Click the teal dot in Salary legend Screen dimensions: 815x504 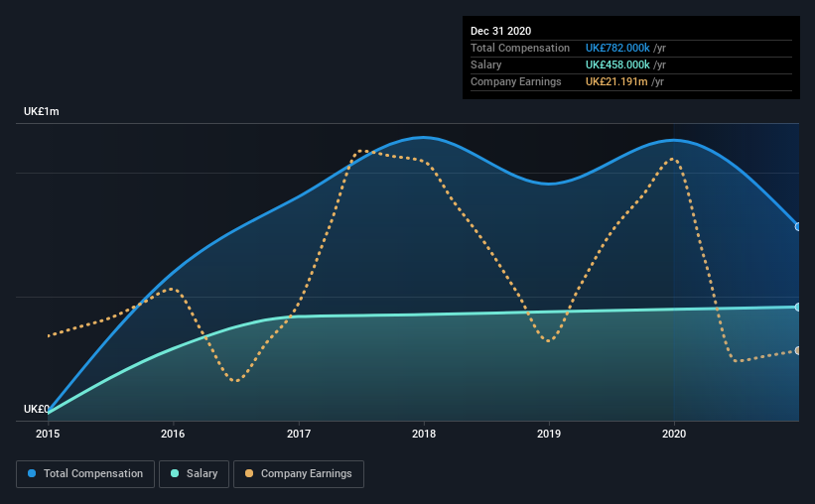pos(175,473)
